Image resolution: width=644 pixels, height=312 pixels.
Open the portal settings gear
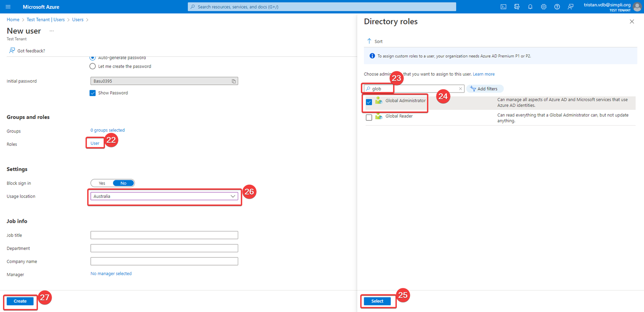543,6
